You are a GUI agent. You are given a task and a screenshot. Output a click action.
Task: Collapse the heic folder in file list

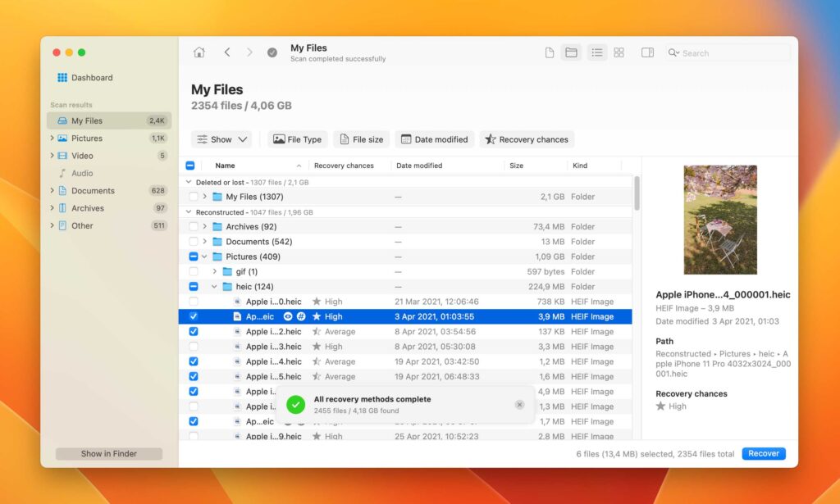[x=214, y=286]
